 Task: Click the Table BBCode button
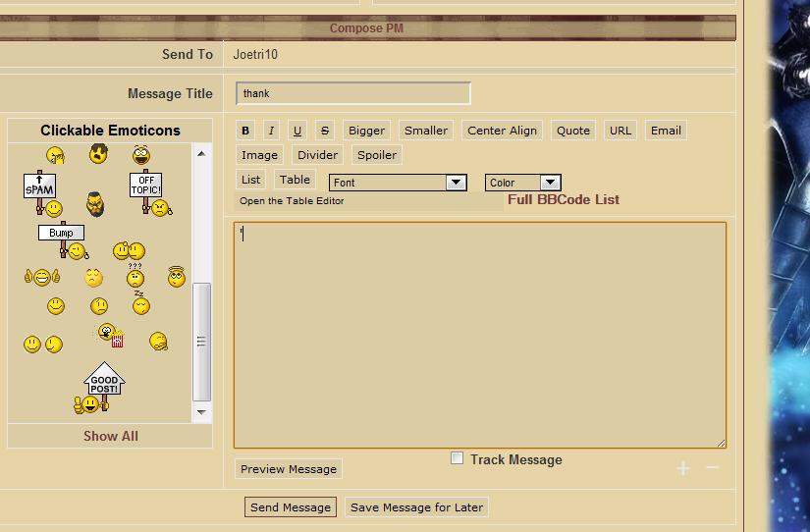coord(295,180)
